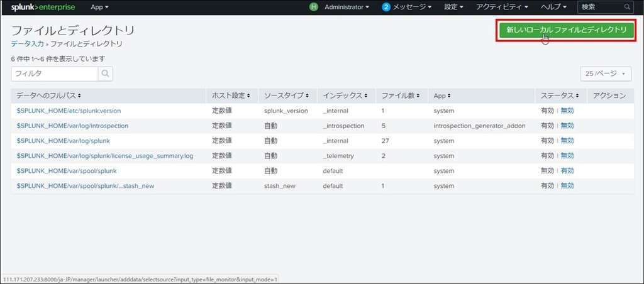Screen dimensions: 644x284
Task: Click the データ入力 breadcrumb link
Action: (x=27, y=43)
